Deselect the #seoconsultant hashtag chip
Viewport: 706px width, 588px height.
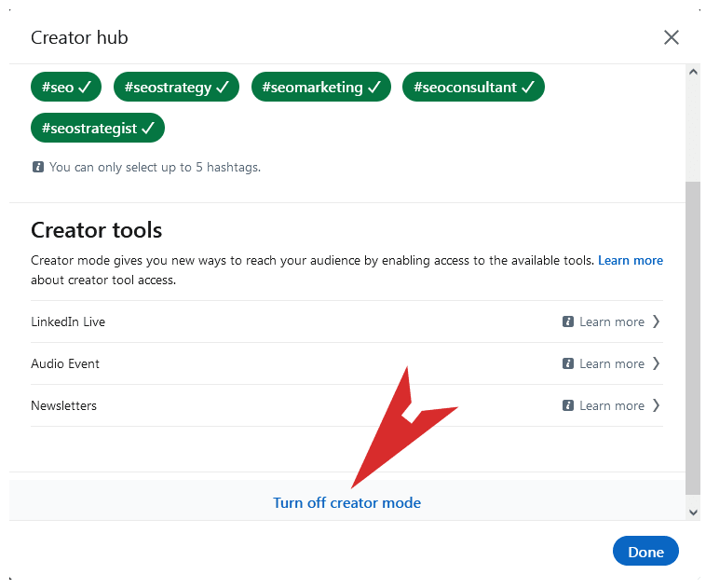pos(473,87)
